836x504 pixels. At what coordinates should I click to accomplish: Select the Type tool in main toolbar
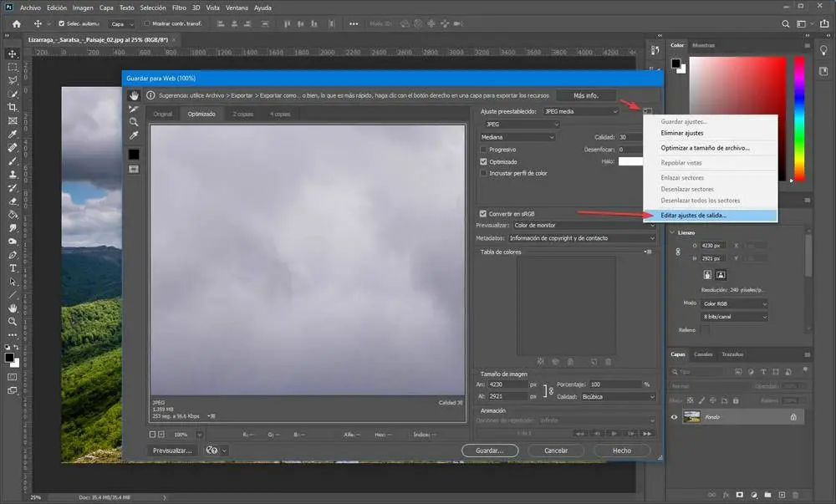click(13, 268)
